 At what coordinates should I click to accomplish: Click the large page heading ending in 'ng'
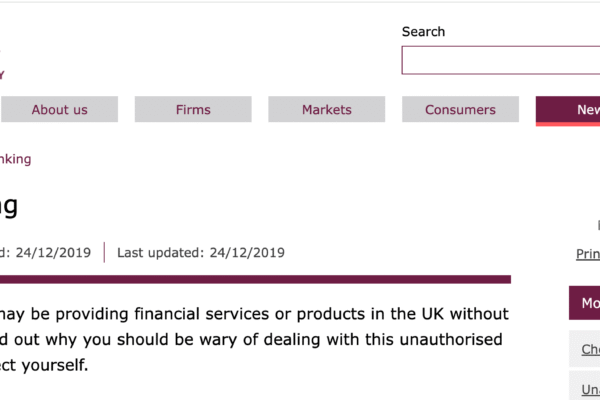(x=9, y=207)
